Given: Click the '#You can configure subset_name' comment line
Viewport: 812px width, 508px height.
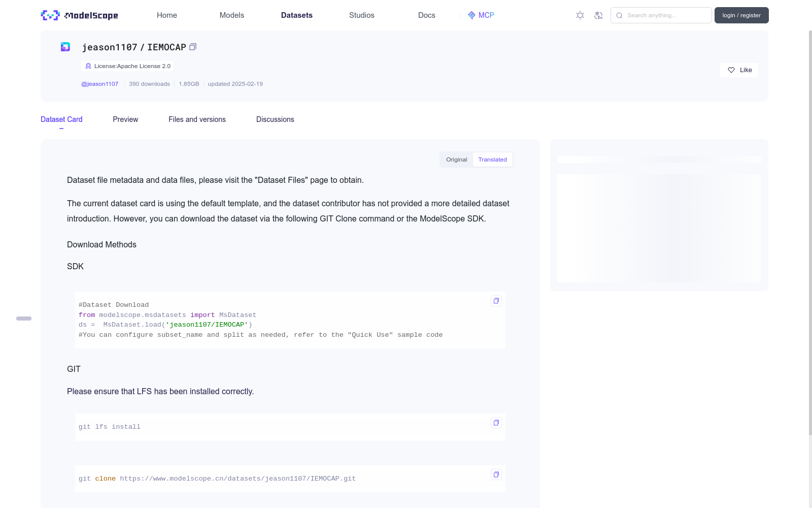Looking at the screenshot, I should [261, 335].
